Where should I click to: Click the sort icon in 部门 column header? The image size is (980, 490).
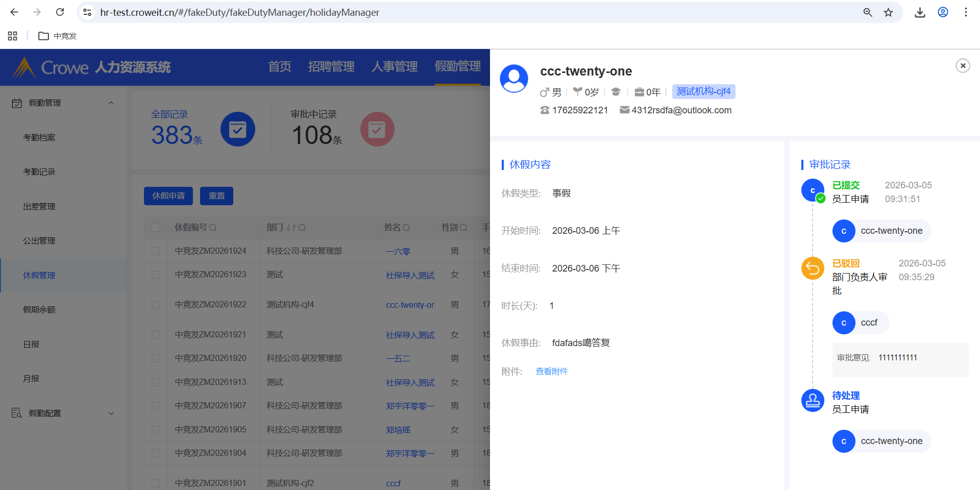click(x=291, y=228)
